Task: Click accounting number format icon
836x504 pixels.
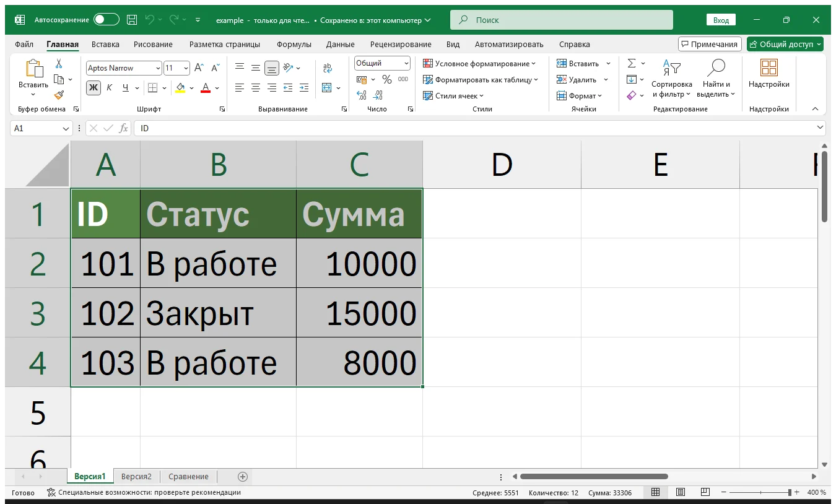Action: click(x=362, y=79)
